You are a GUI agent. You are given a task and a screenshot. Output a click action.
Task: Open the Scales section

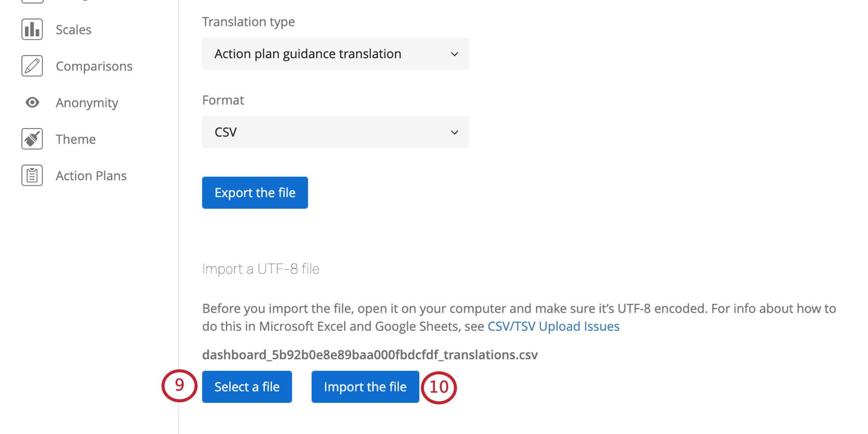74,30
